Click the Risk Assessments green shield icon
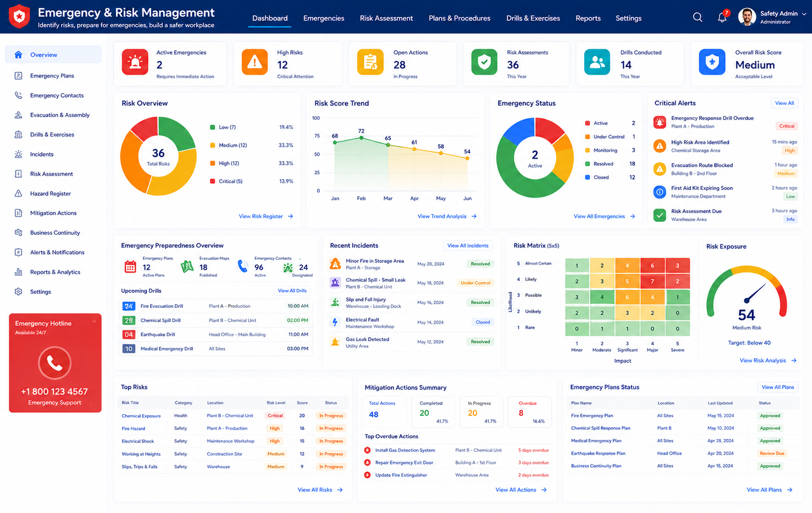The width and height of the screenshot is (812, 513). click(484, 62)
